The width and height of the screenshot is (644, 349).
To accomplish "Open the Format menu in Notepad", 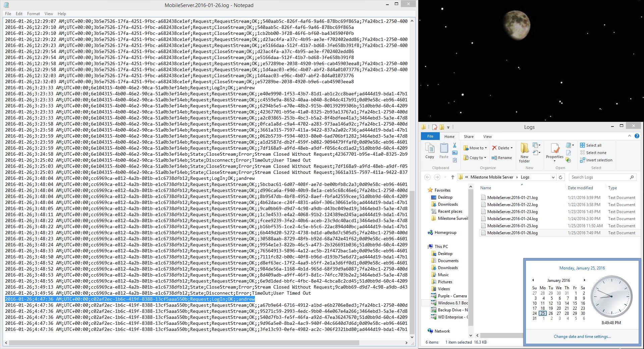I will point(33,14).
